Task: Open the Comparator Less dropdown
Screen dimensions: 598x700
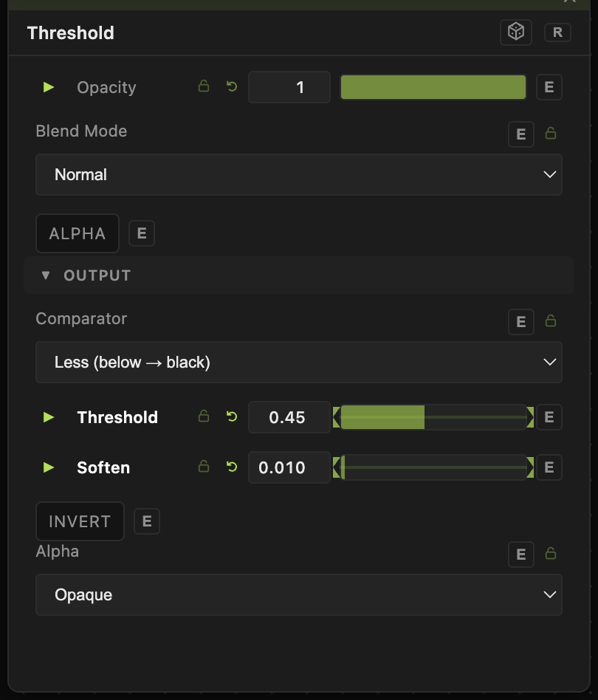Action: (299, 362)
